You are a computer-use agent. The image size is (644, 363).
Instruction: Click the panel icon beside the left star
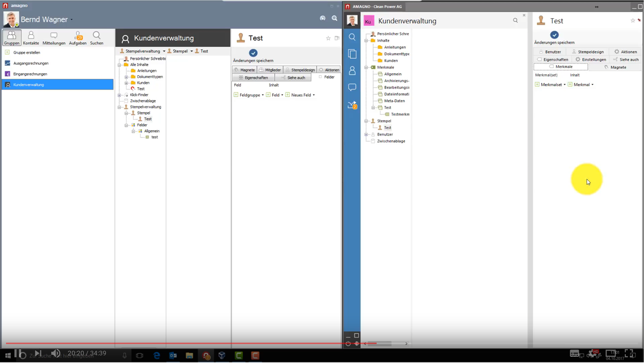tap(337, 38)
